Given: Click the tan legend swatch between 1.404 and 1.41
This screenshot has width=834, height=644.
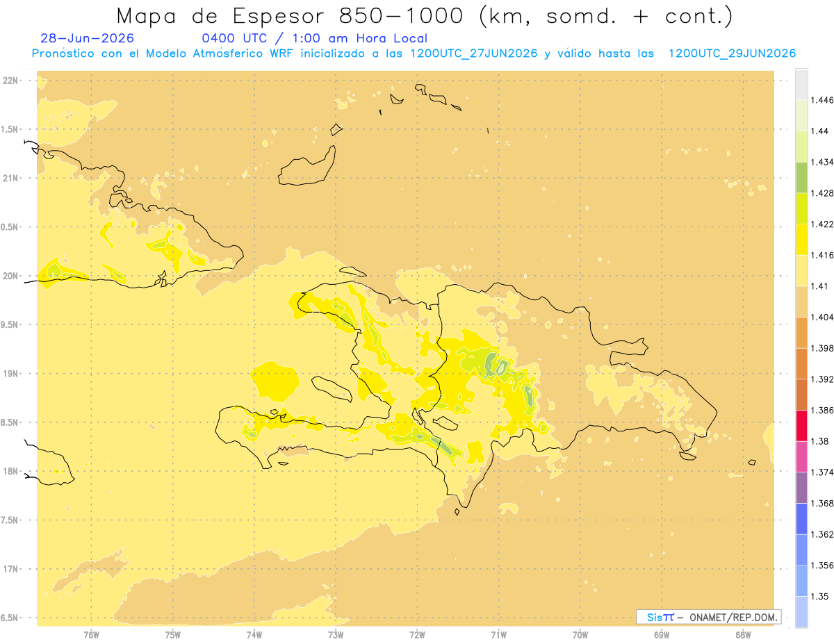Looking at the screenshot, I should coord(801,302).
